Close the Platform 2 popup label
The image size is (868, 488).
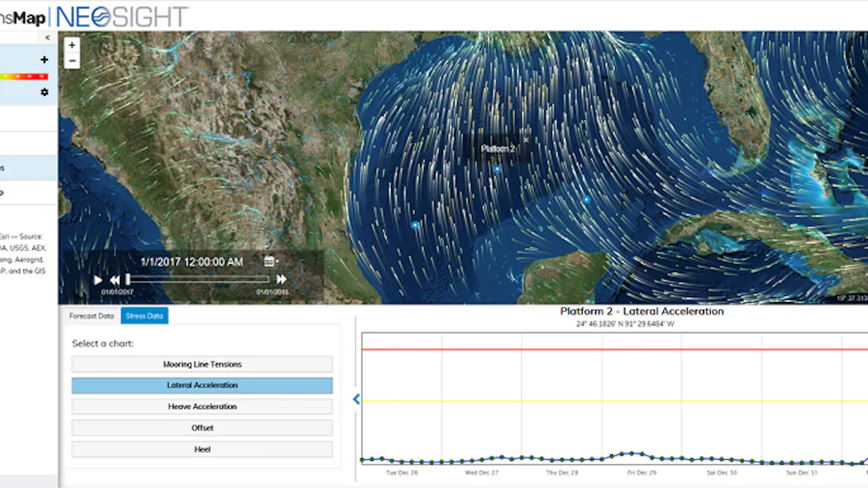(x=525, y=140)
